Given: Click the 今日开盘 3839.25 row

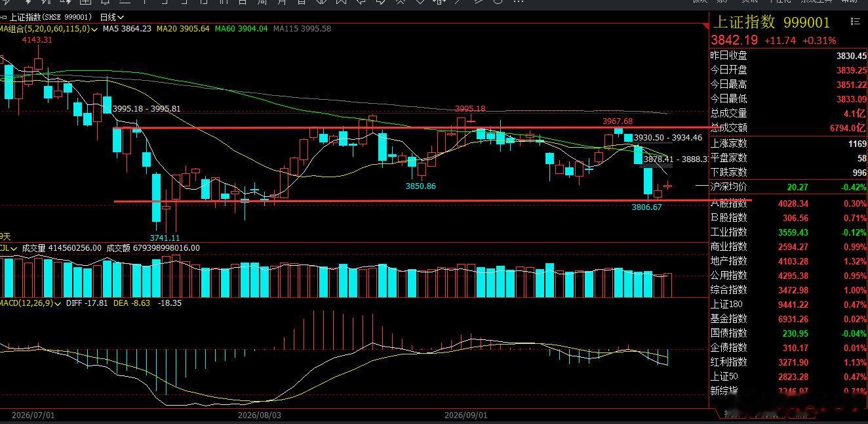Looking at the screenshot, I should click(x=789, y=70).
